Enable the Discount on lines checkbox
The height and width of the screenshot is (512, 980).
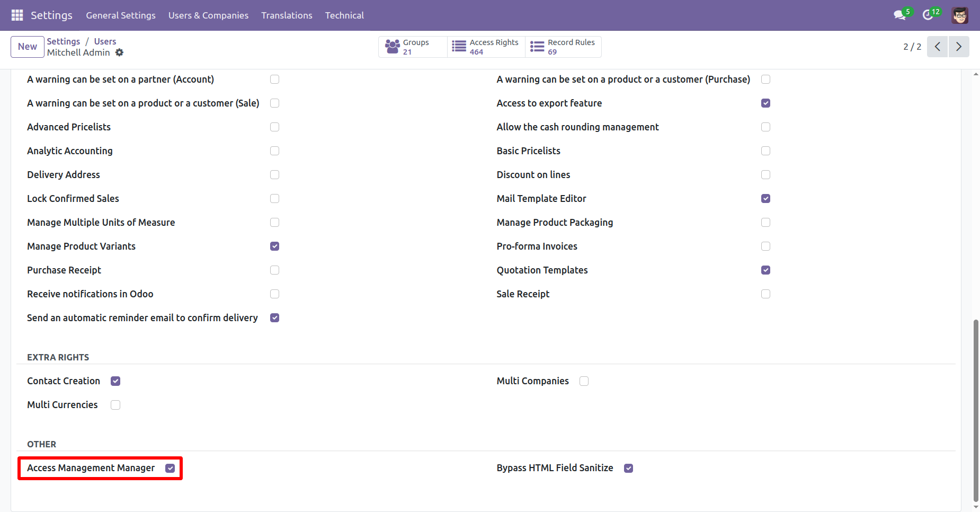(x=765, y=175)
